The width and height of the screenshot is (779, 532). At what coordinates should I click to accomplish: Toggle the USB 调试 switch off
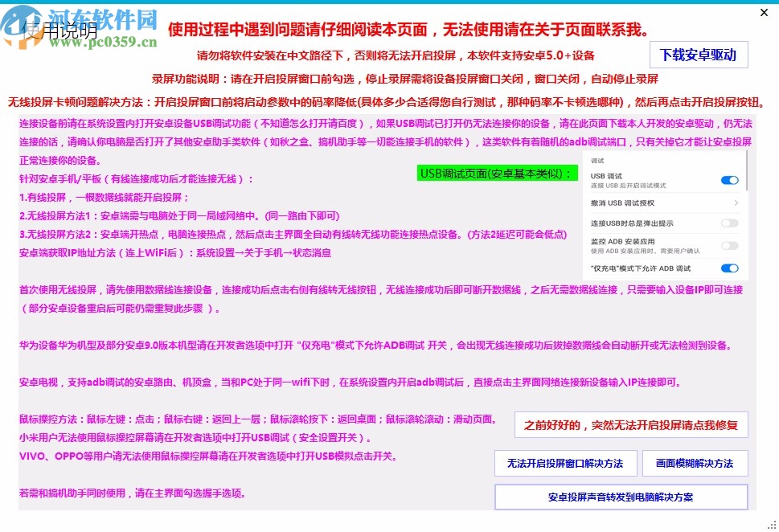728,181
